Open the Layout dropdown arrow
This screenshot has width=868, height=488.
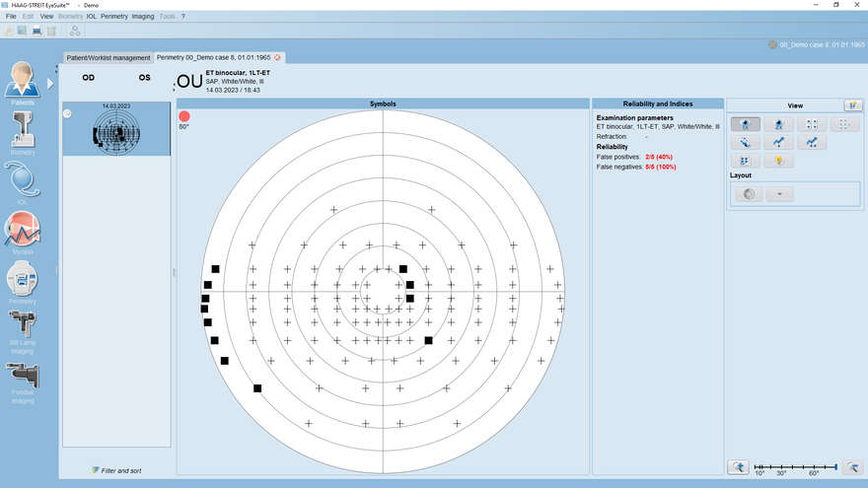point(779,194)
